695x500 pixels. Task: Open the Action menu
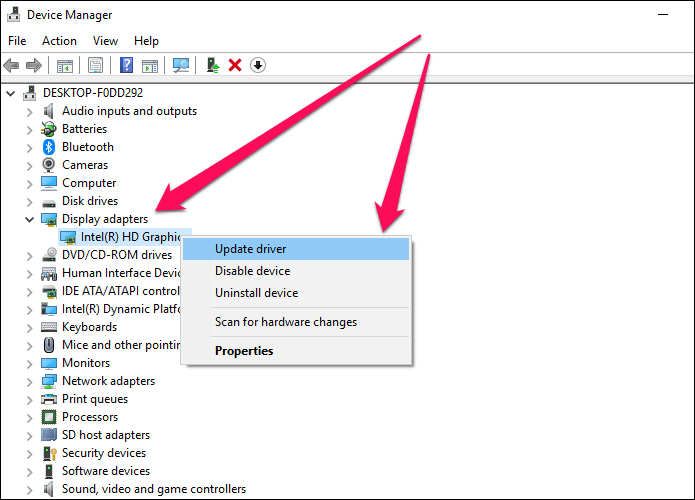59,41
